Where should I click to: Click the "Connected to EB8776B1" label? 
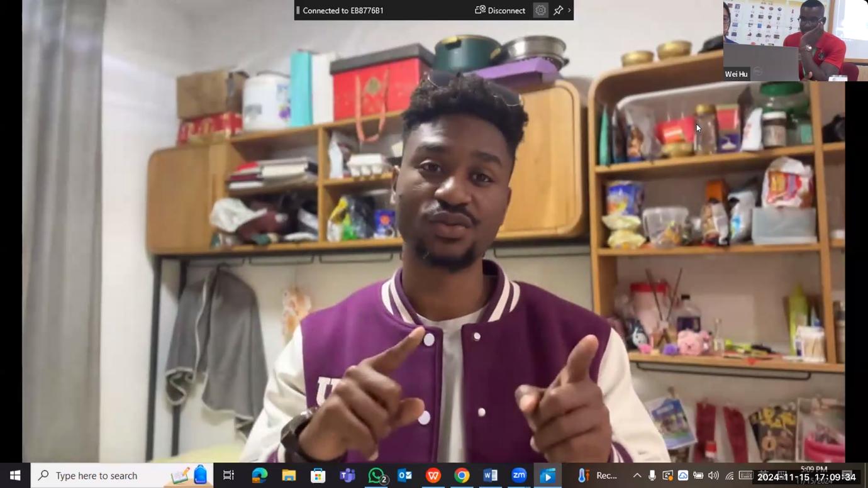tap(343, 11)
